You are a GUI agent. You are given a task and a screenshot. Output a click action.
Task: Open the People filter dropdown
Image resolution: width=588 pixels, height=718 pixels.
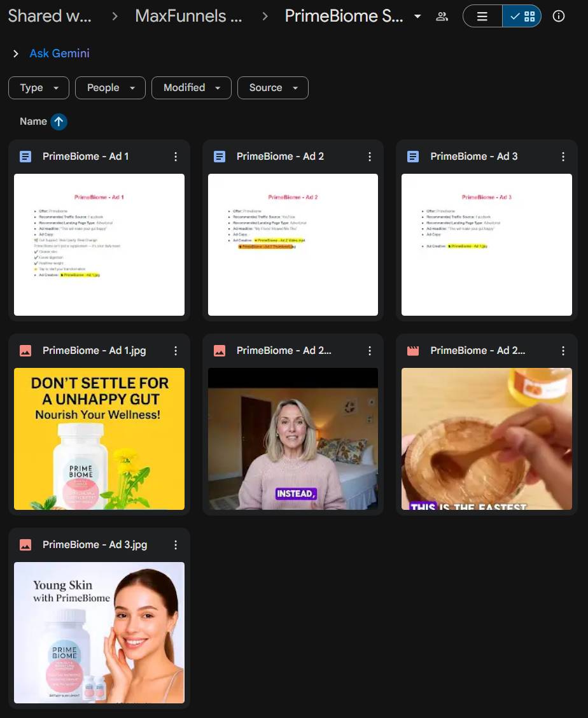tap(110, 88)
